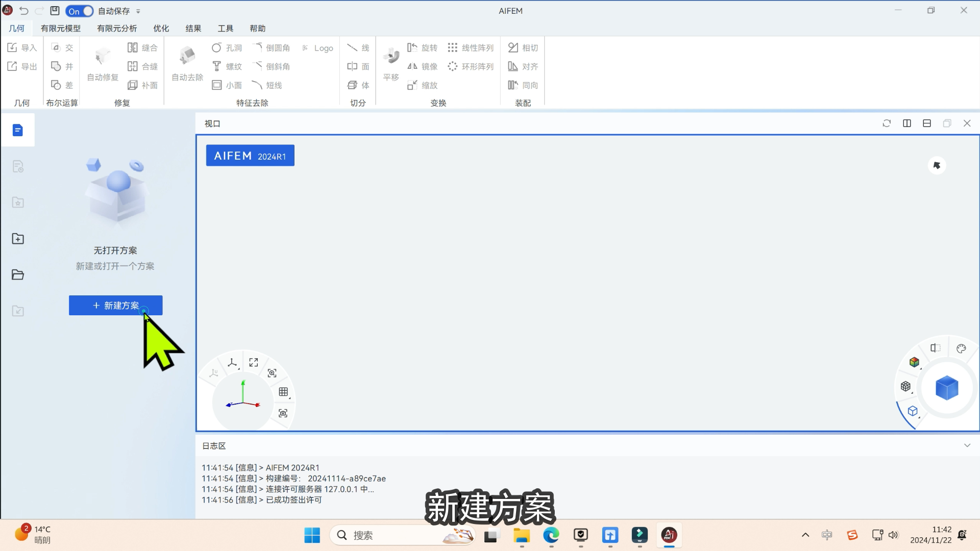The width and height of the screenshot is (980, 551).
Task: Click the Windows taskbar search box
Action: 388,535
